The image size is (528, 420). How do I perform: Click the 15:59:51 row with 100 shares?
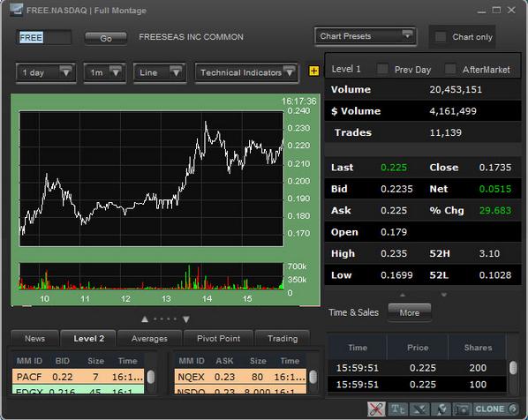pos(417,385)
